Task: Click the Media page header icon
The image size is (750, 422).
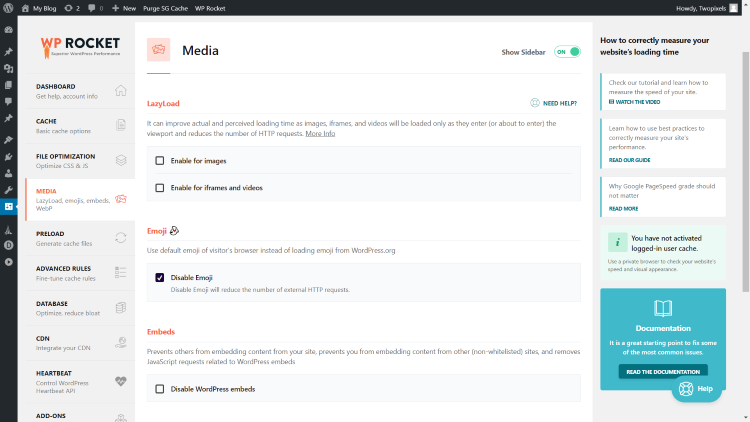Action: point(158,50)
